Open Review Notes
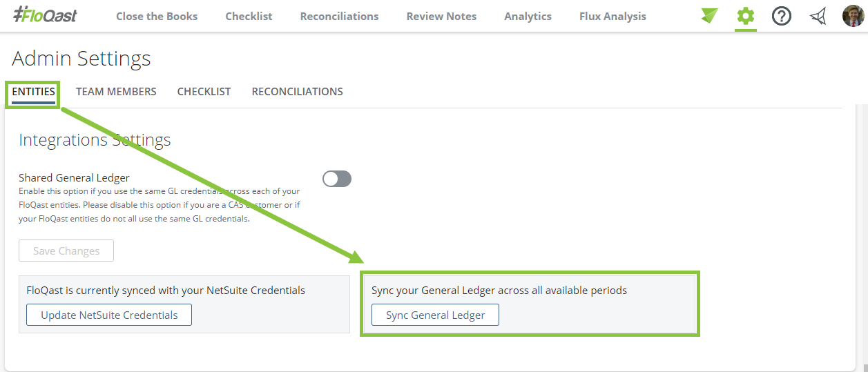The height and width of the screenshot is (372, 868). (x=441, y=16)
